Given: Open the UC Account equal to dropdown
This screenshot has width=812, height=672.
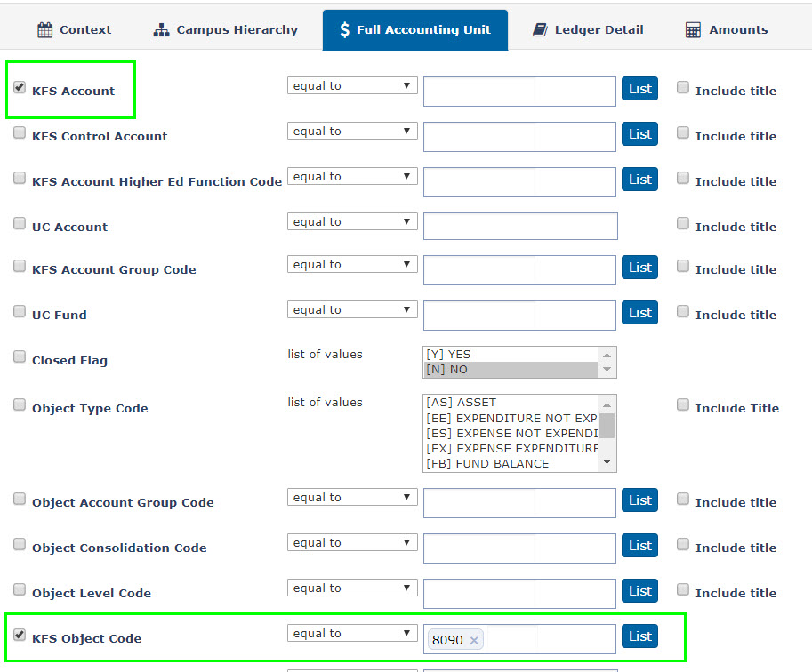Looking at the screenshot, I should (x=352, y=222).
